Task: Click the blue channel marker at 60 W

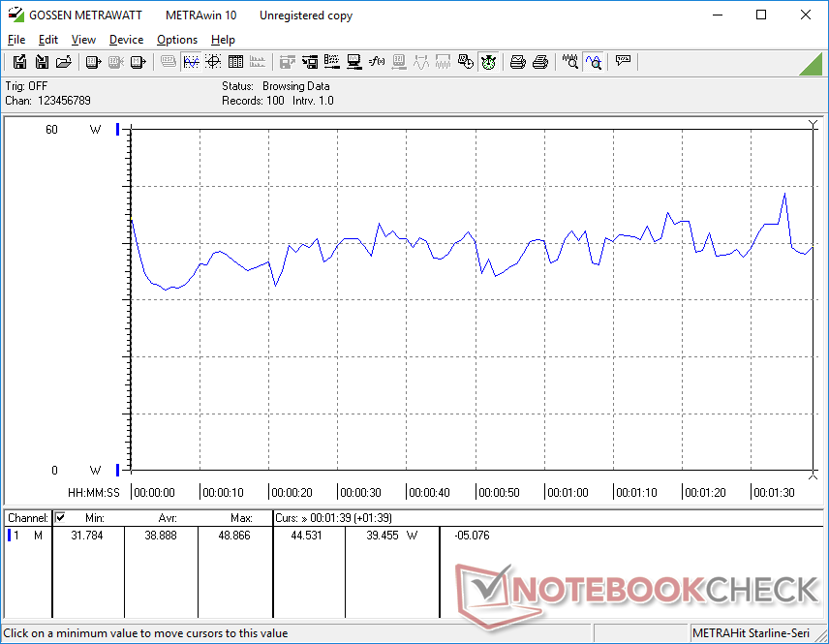Action: (x=118, y=129)
